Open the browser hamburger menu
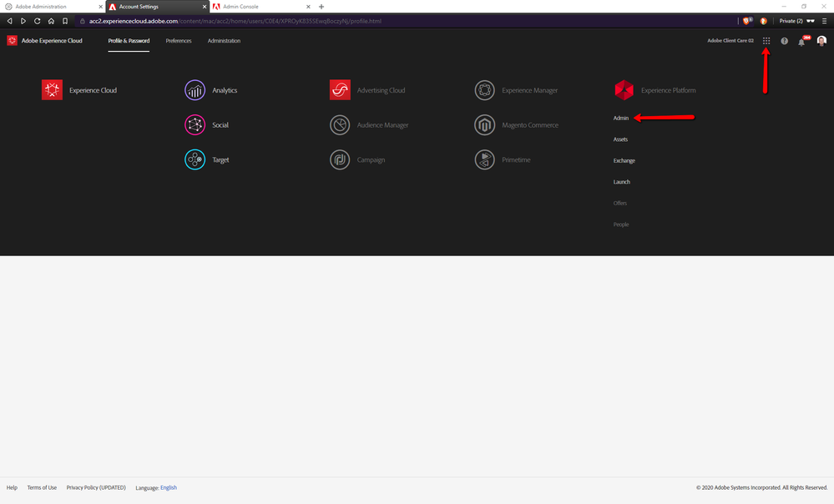This screenshot has height=504, width=834. 824,21
